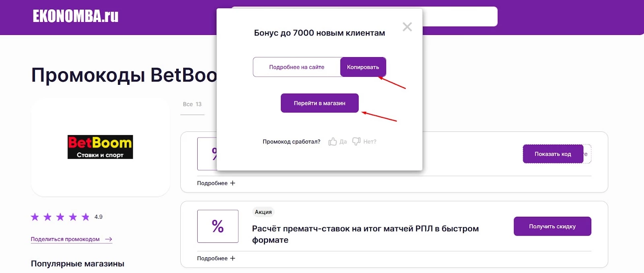Expand Подробнее under the first promo

pyautogui.click(x=216, y=183)
